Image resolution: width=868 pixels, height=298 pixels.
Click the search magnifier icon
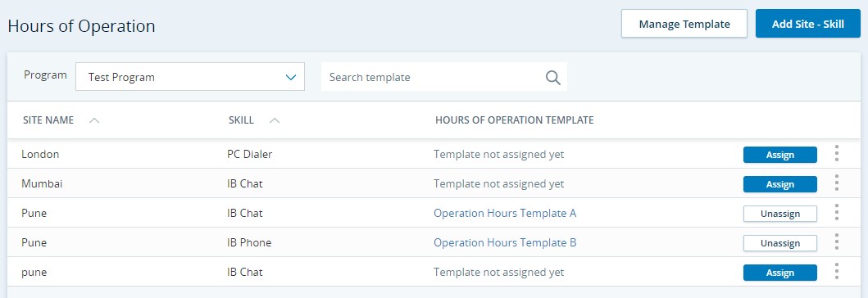point(553,78)
